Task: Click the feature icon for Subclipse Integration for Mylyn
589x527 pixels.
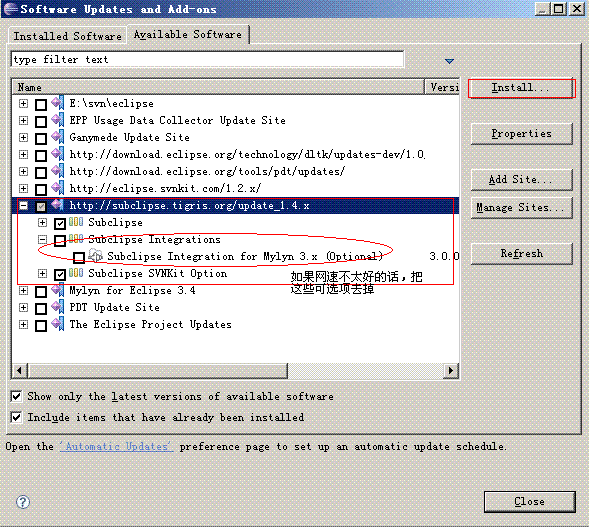Action: click(x=95, y=256)
